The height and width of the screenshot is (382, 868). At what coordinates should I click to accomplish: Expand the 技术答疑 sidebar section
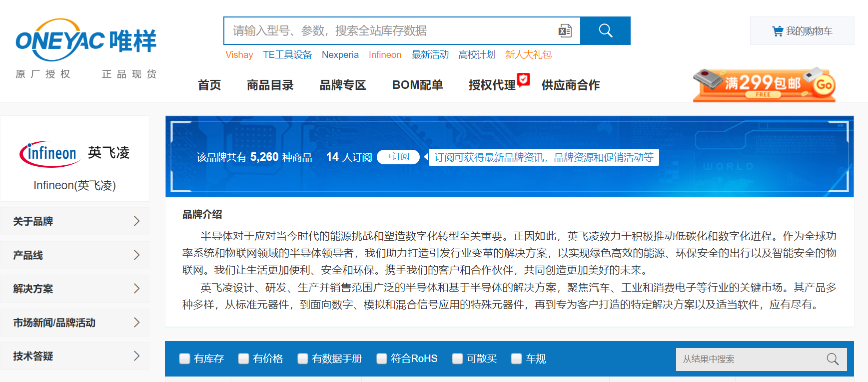[x=75, y=356]
